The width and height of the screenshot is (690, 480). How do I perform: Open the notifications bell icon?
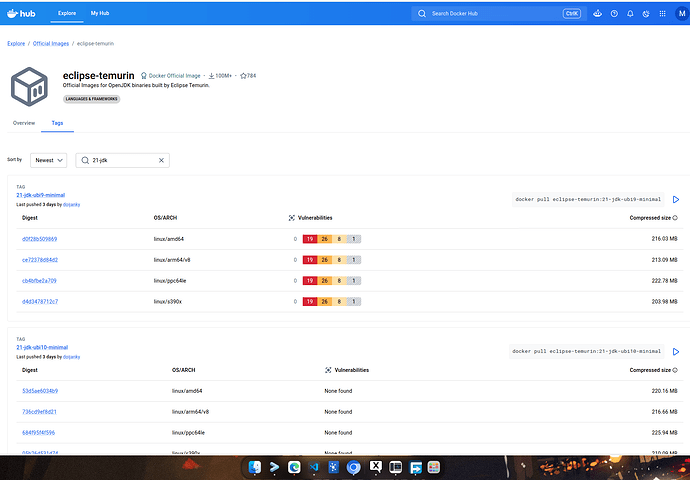pyautogui.click(x=630, y=14)
